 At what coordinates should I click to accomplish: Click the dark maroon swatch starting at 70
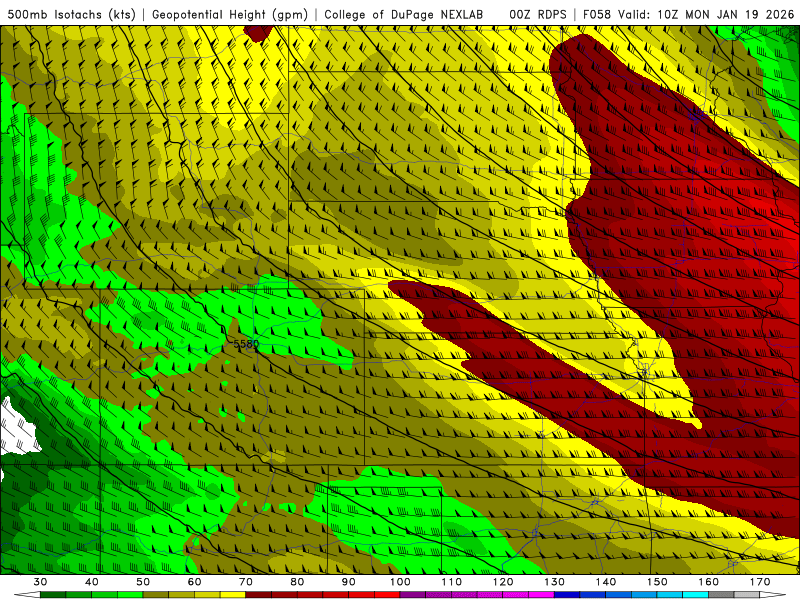pos(259,595)
